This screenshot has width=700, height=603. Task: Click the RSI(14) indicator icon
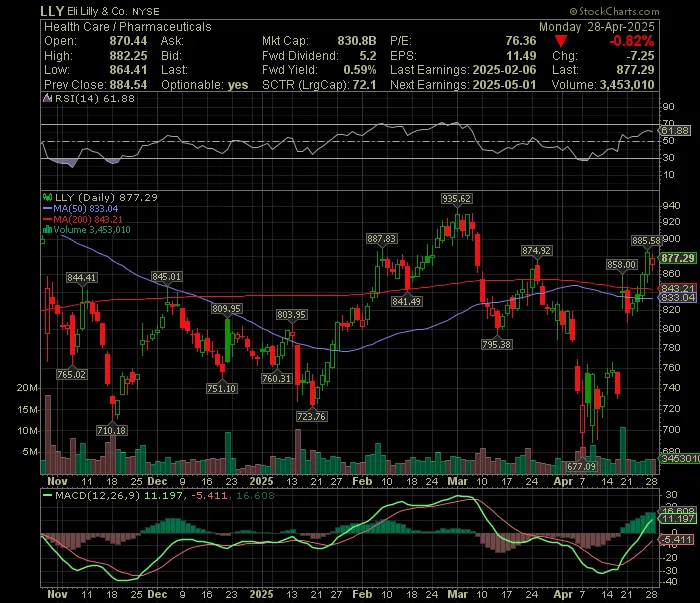(x=47, y=98)
